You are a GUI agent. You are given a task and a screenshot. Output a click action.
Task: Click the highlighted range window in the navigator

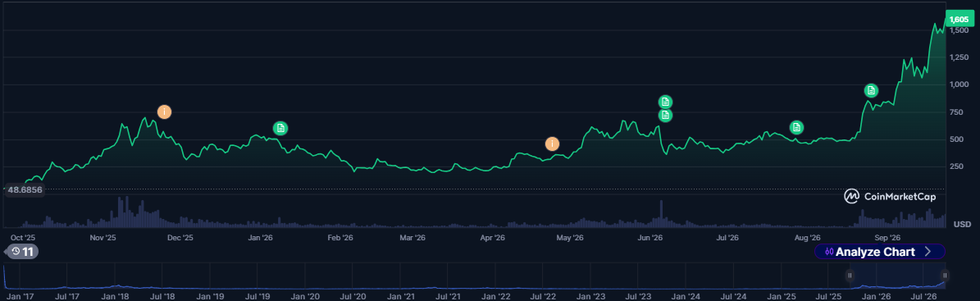[897, 276]
